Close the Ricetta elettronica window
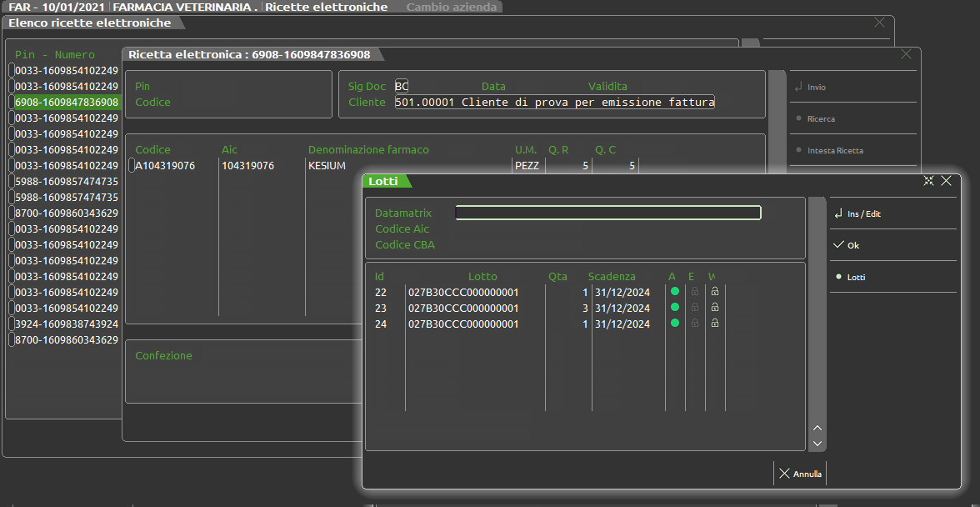The image size is (980, 507). pos(907,54)
